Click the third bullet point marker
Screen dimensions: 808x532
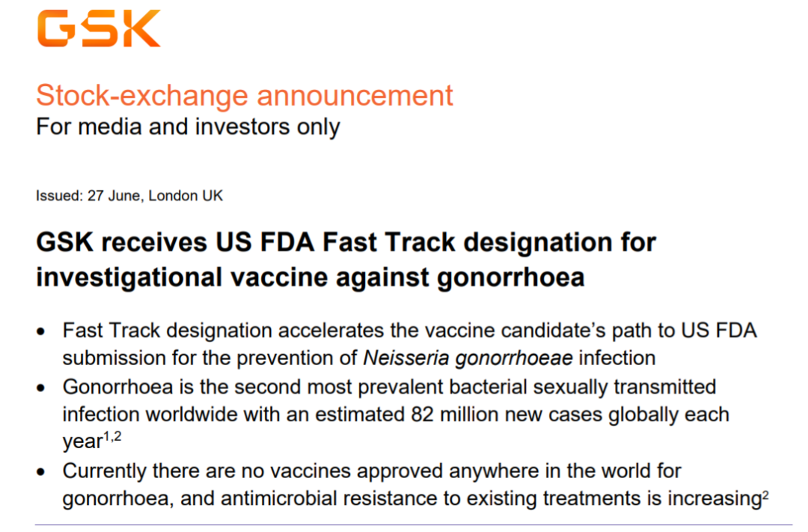point(43,473)
